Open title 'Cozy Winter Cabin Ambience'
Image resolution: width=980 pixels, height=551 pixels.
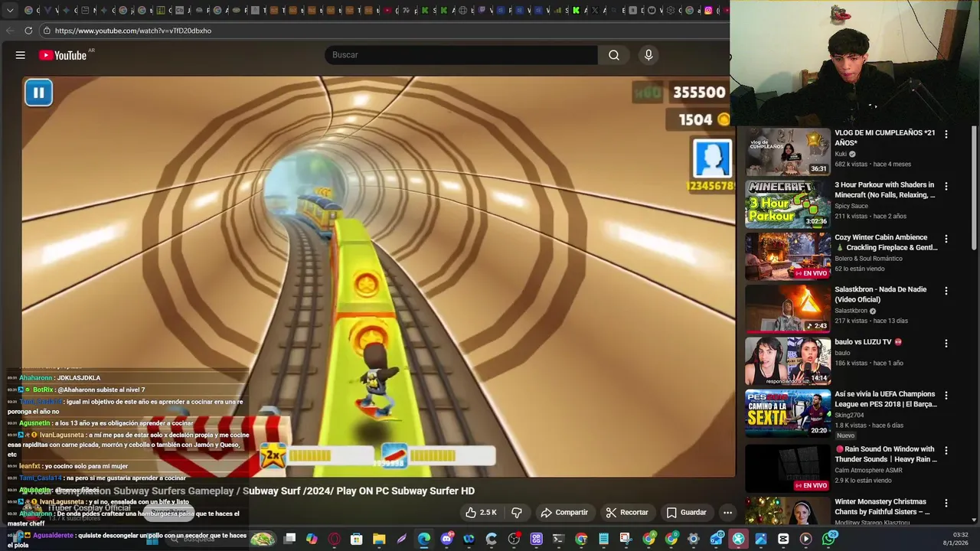[886, 243]
